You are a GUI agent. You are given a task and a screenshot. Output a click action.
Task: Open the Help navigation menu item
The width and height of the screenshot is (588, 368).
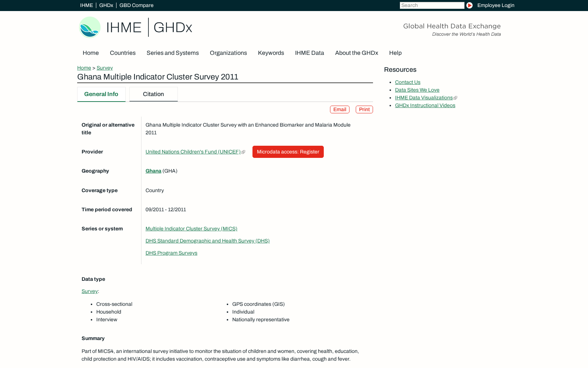pos(395,53)
